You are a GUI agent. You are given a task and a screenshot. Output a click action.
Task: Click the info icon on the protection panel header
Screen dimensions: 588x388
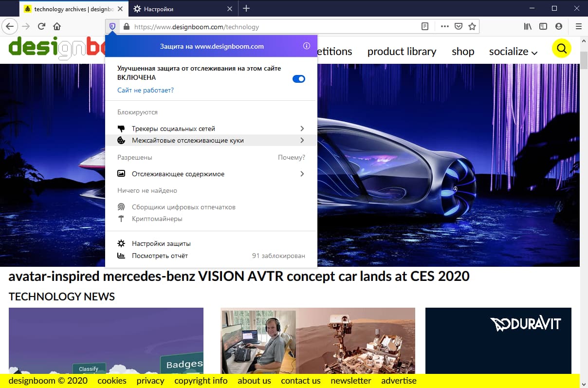(x=307, y=47)
